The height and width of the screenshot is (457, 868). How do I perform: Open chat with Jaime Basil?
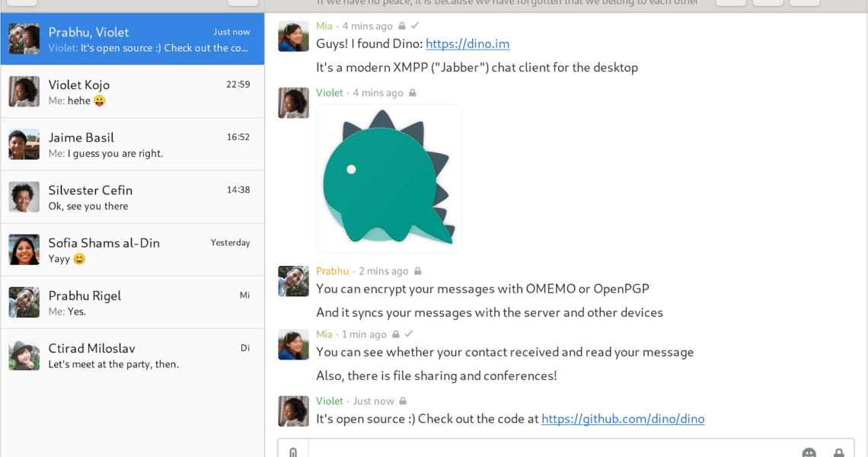point(132,145)
